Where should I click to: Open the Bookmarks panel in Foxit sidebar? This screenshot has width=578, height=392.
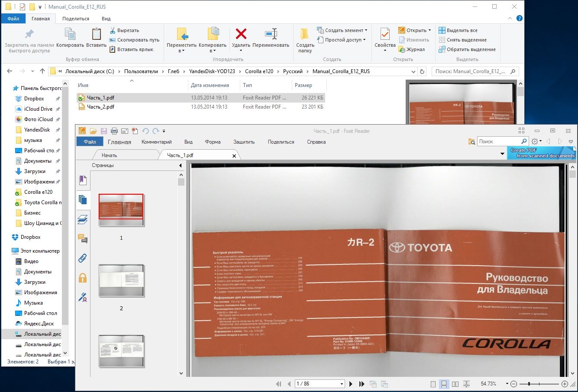[x=83, y=180]
